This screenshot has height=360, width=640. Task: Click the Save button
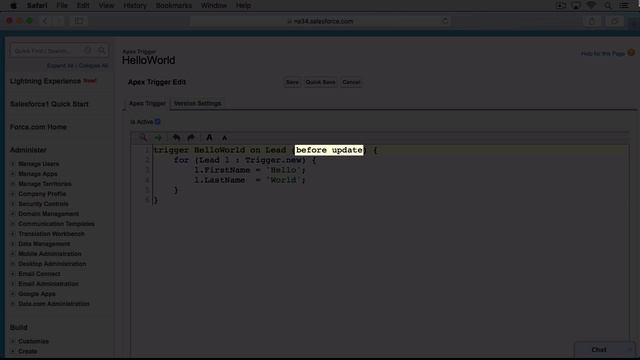[292, 82]
